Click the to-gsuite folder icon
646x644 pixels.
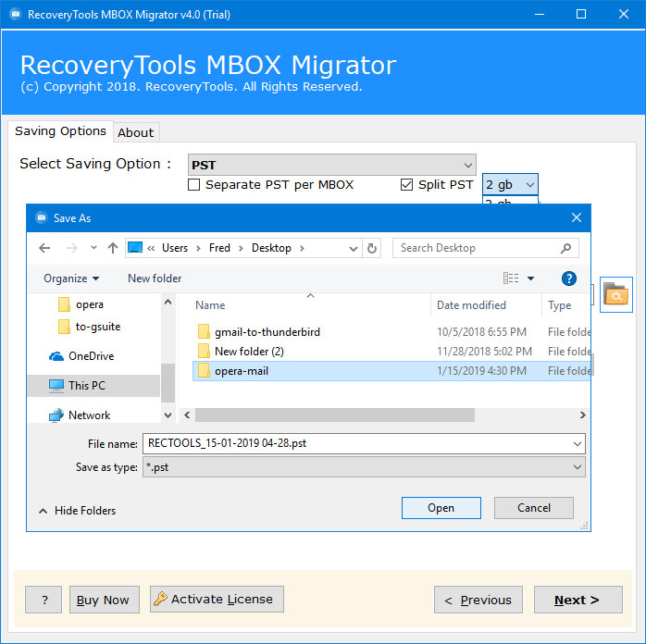point(64,327)
